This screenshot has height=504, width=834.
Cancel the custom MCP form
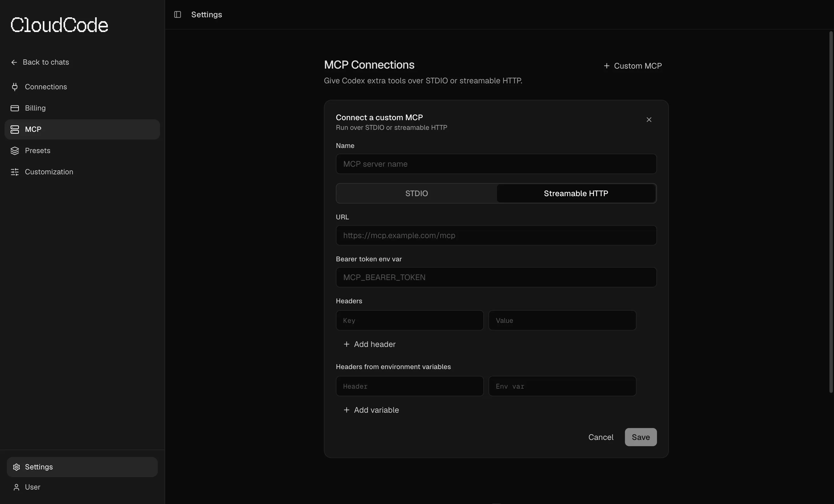[601, 437]
